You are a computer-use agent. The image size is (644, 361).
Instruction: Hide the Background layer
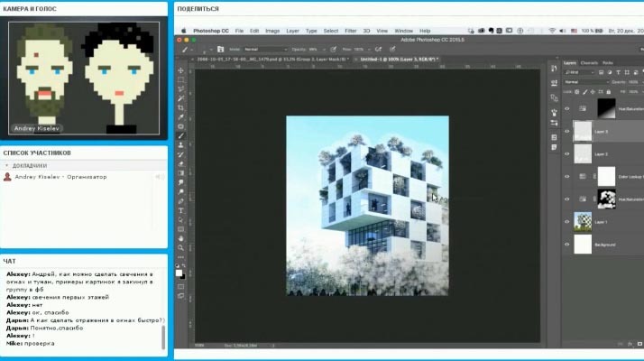pyautogui.click(x=567, y=245)
